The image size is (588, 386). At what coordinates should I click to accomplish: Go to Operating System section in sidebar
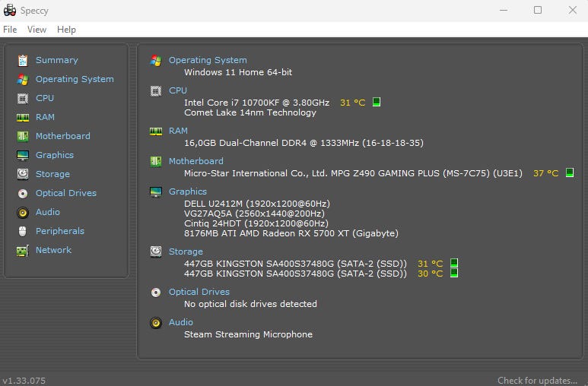(75, 80)
